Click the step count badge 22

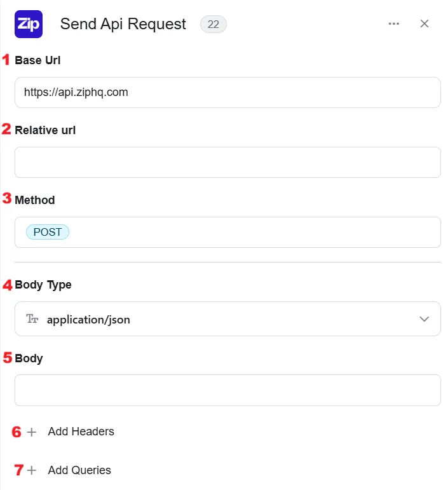(x=214, y=24)
